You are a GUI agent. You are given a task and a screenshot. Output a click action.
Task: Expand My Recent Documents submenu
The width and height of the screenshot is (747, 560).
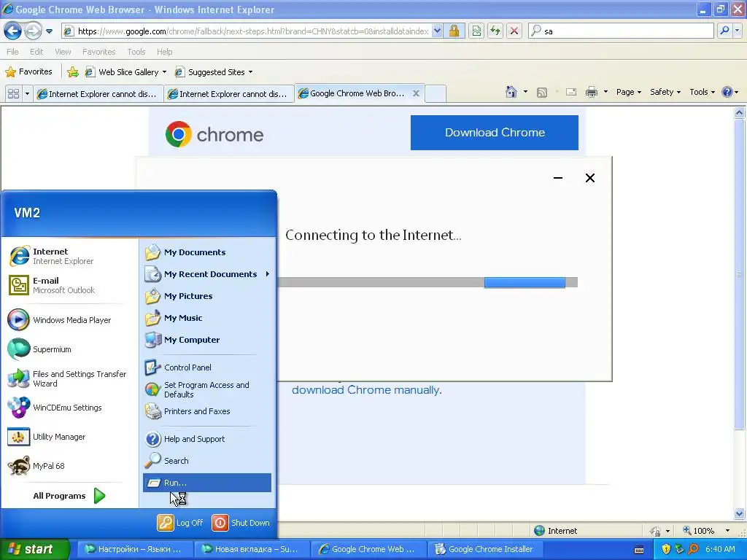(x=207, y=274)
